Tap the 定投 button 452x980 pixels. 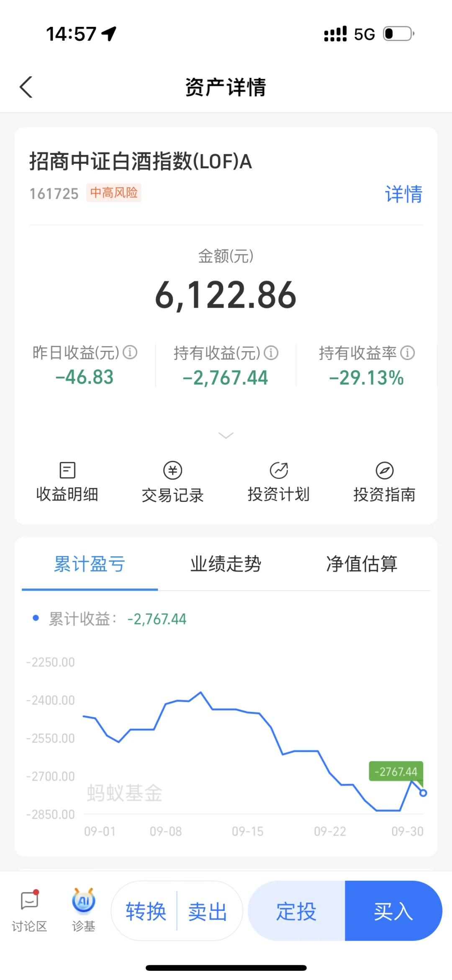tap(296, 911)
